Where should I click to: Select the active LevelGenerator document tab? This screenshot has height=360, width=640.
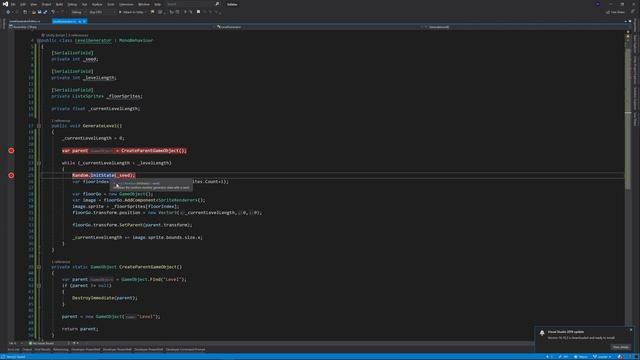(64, 21)
